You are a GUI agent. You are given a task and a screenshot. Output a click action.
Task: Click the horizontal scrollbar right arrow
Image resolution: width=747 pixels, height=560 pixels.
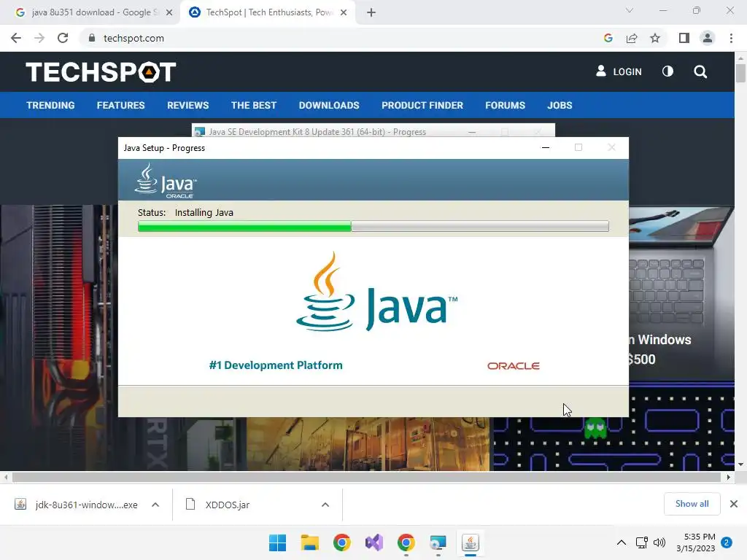click(x=729, y=477)
